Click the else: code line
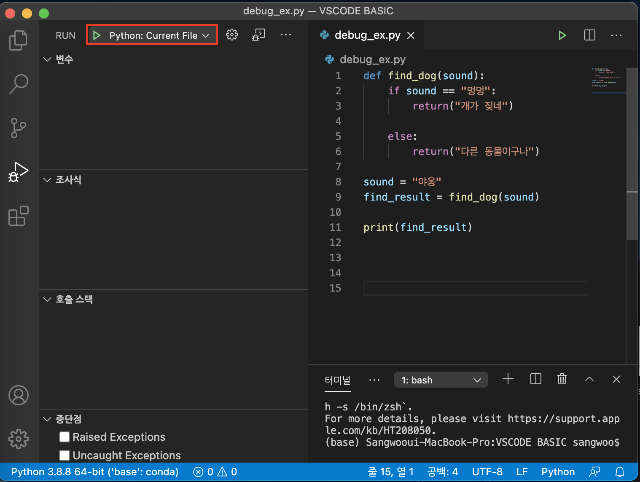Image resolution: width=640 pixels, height=482 pixels. pos(402,136)
